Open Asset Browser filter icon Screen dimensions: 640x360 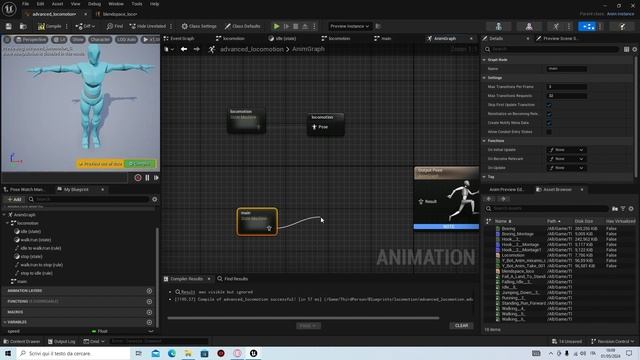coord(623,209)
